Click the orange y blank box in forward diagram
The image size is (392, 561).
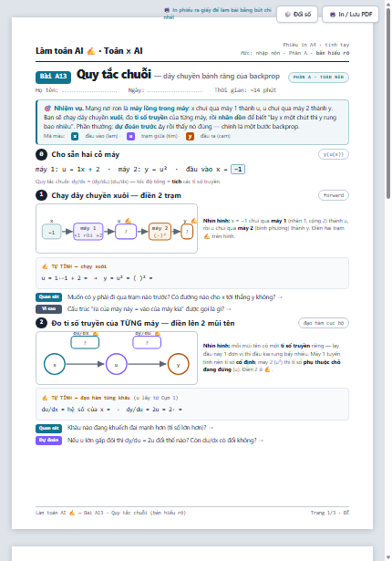tap(187, 232)
